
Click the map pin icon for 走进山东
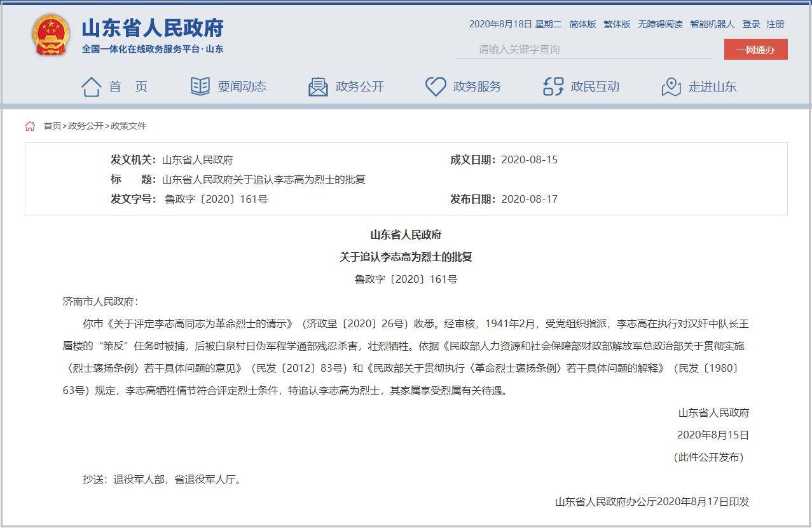point(671,87)
